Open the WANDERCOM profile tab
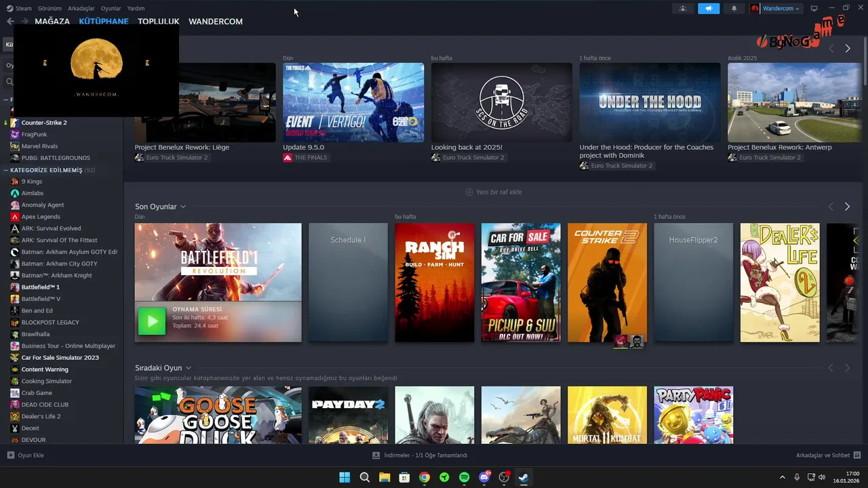868x488 pixels. pyautogui.click(x=216, y=21)
